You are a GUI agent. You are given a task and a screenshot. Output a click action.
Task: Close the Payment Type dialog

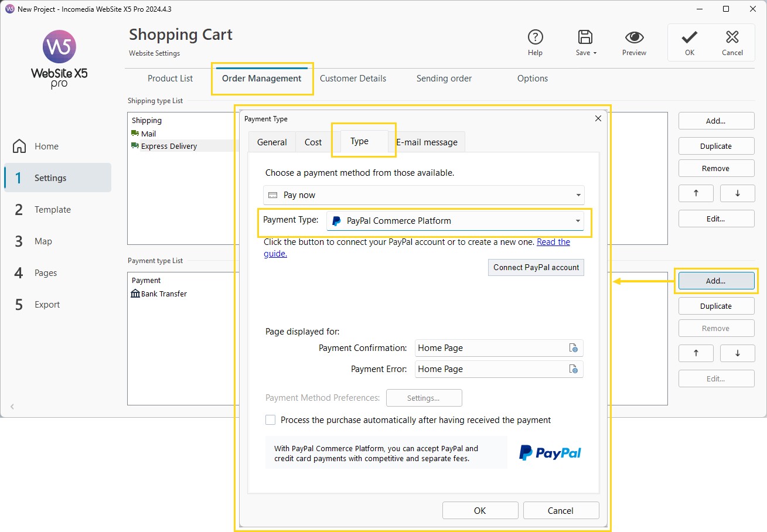click(598, 118)
